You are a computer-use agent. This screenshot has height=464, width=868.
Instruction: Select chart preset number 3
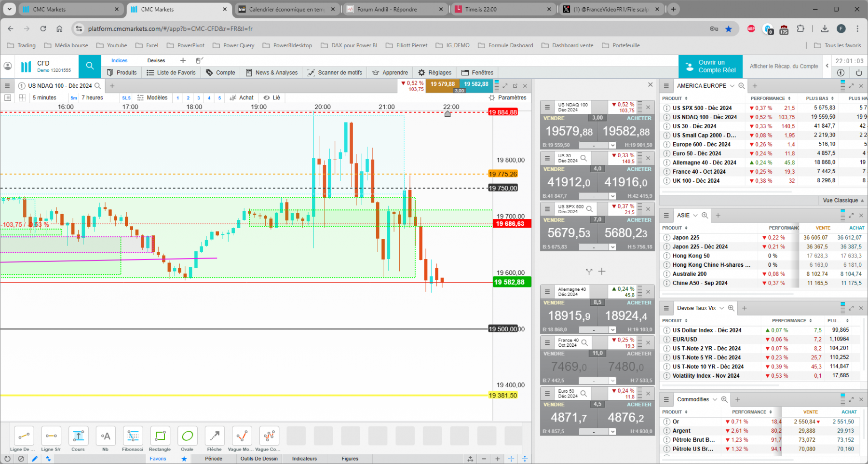[199, 98]
